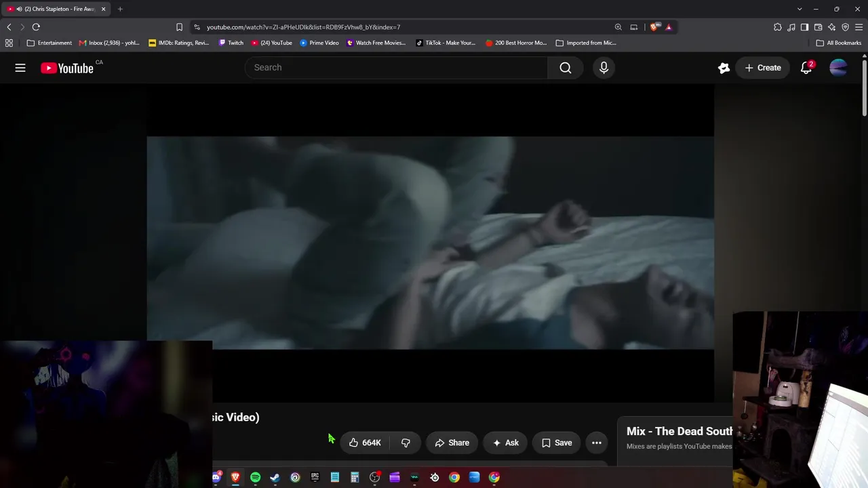Start voice search with the microphone
This screenshot has height=488, width=868.
[x=604, y=68]
